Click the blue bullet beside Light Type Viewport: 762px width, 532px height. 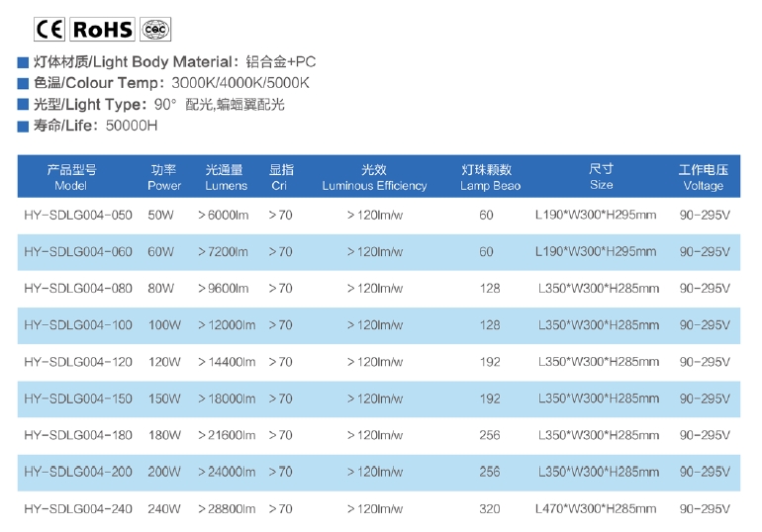[x=23, y=104]
